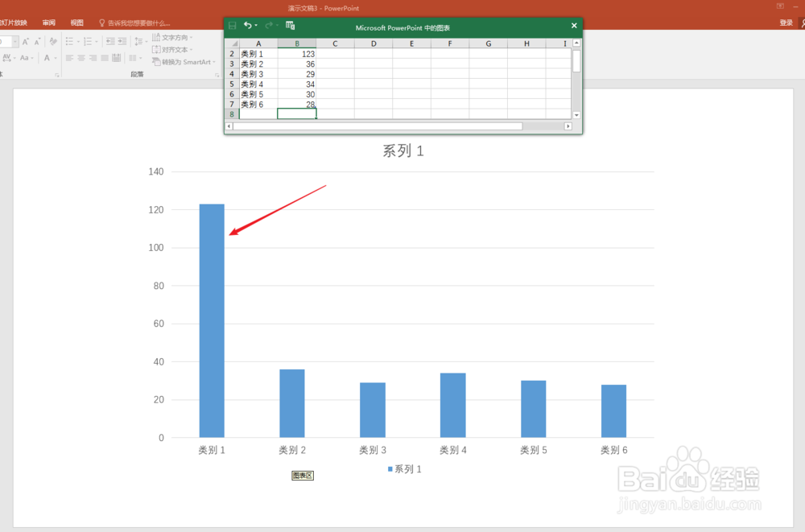Image resolution: width=805 pixels, height=532 pixels.
Task: Click the undo arrow in chart data window
Action: coord(248,25)
